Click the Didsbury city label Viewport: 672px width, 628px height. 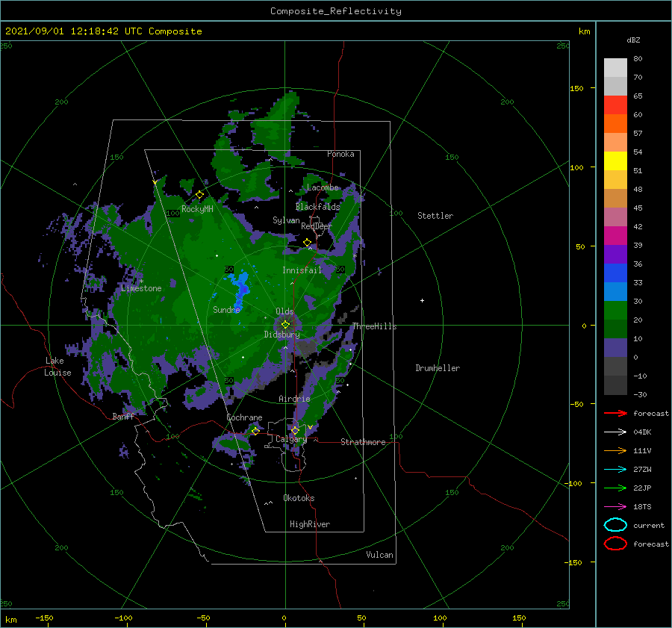(x=282, y=335)
